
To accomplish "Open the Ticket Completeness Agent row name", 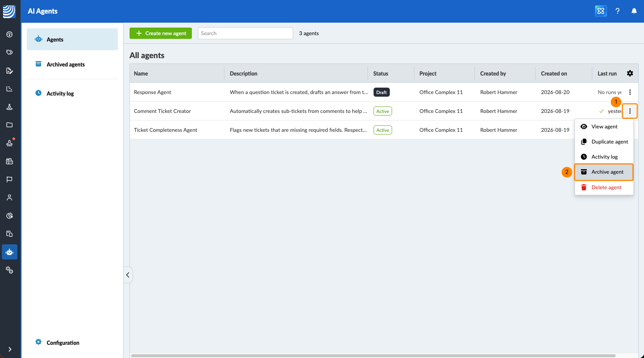I will coord(165,130).
